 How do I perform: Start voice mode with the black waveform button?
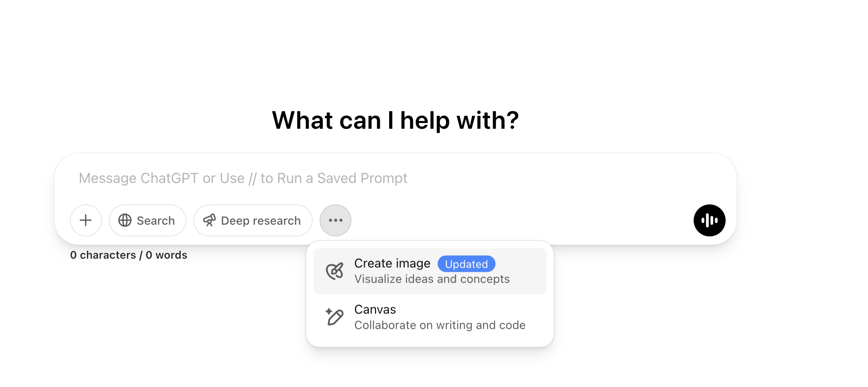(709, 220)
